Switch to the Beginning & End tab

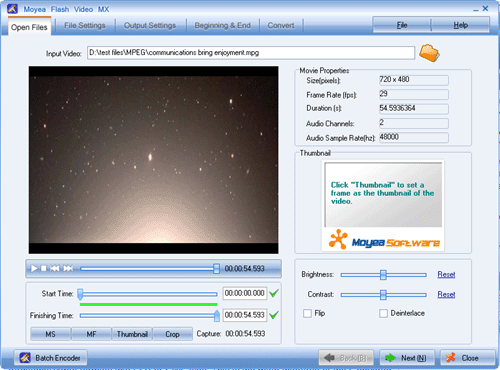click(x=222, y=26)
